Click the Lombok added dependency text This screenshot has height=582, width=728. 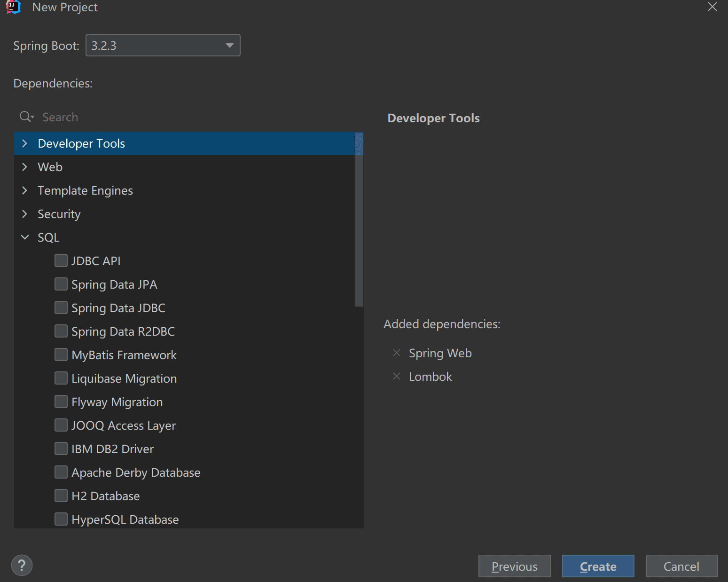coord(431,377)
